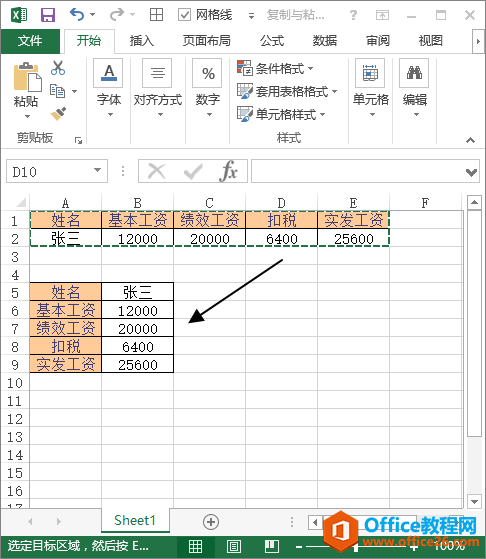Click the Copy icon

pyautogui.click(x=57, y=91)
